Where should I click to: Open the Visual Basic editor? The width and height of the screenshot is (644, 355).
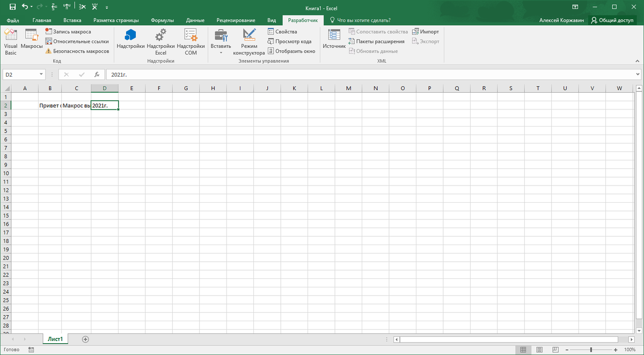tap(11, 42)
